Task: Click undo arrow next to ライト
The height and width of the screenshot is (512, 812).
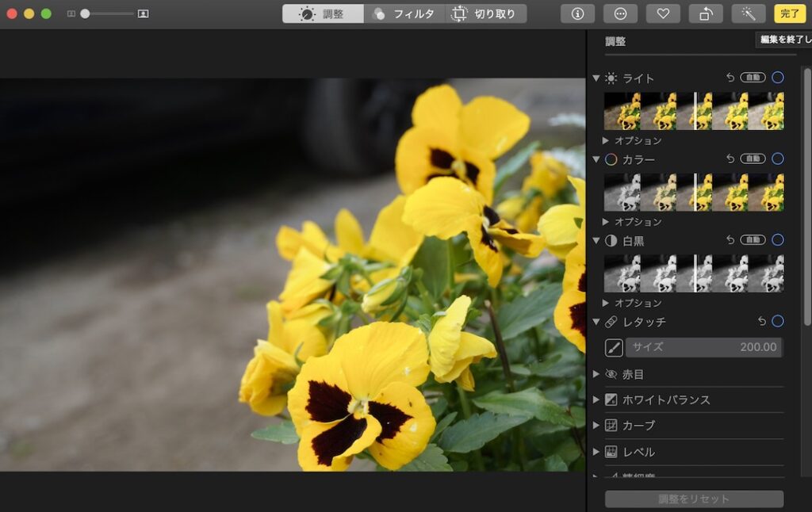Action: point(730,78)
